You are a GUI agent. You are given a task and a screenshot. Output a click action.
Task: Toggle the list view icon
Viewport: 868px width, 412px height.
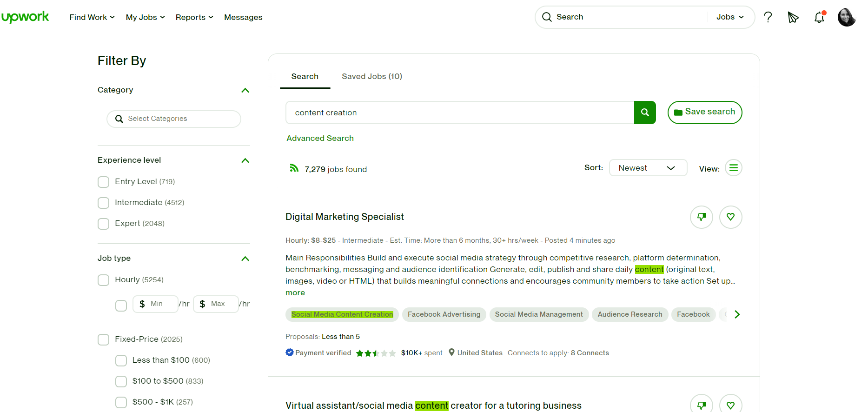coord(733,168)
